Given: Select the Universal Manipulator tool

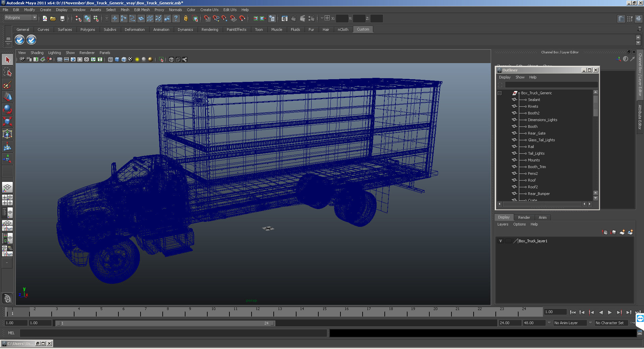Looking at the screenshot, I should click(7, 134).
